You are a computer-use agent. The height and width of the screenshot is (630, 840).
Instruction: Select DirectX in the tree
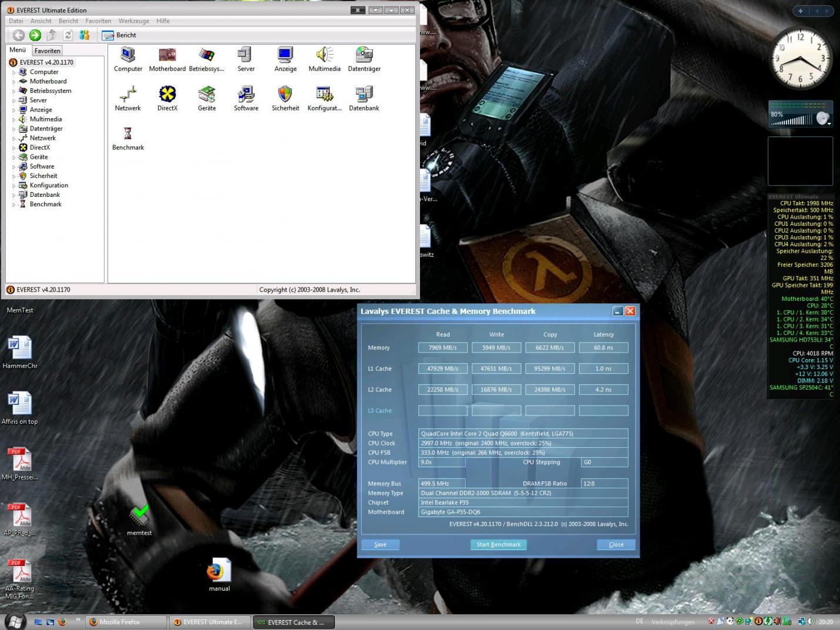(39, 148)
